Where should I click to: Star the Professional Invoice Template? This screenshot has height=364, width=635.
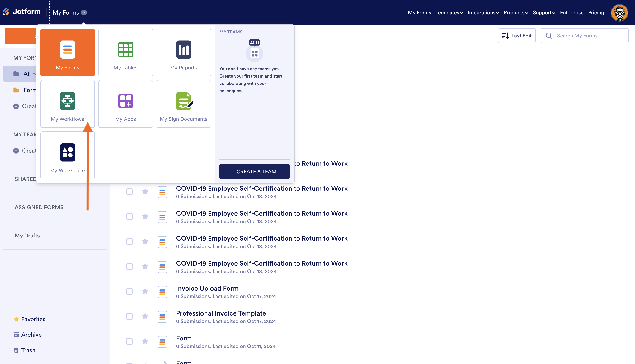pos(145,316)
